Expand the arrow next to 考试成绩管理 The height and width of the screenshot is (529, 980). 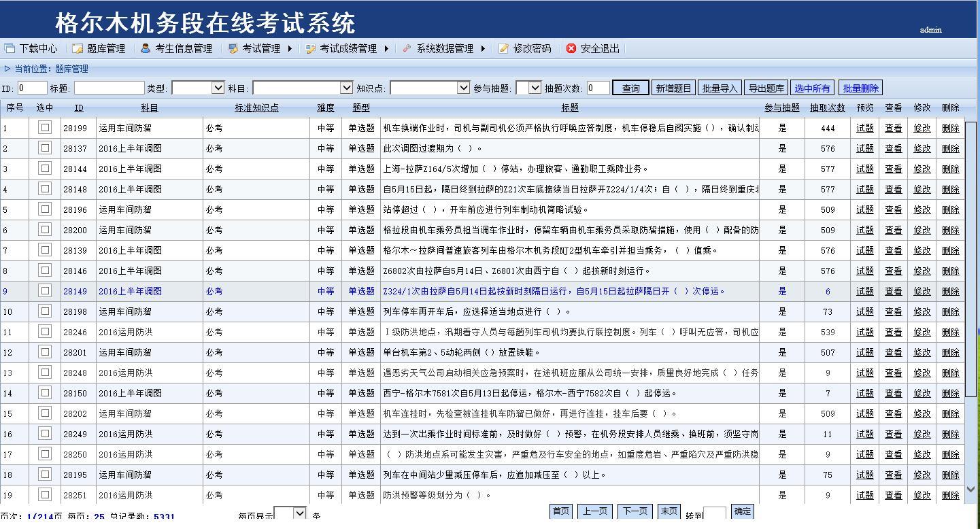(x=386, y=48)
